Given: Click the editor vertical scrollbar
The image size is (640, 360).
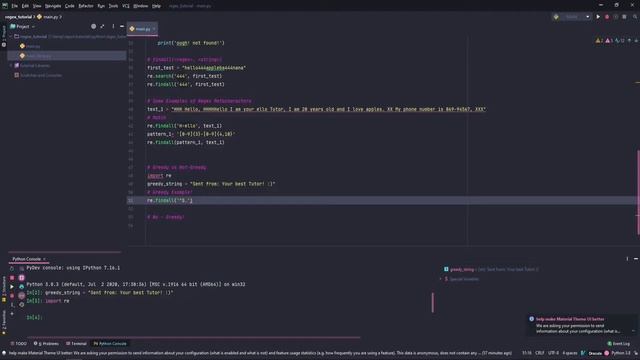Looking at the screenshot, I should (x=638, y=192).
